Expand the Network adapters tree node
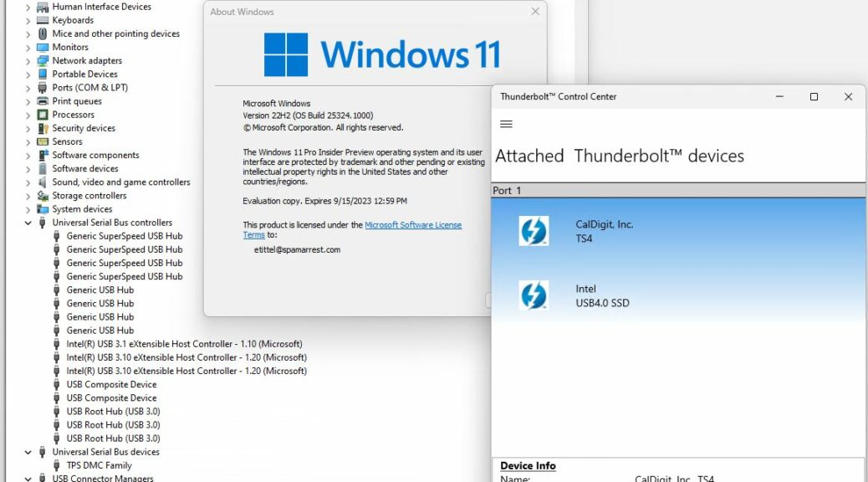868x482 pixels. pyautogui.click(x=28, y=61)
